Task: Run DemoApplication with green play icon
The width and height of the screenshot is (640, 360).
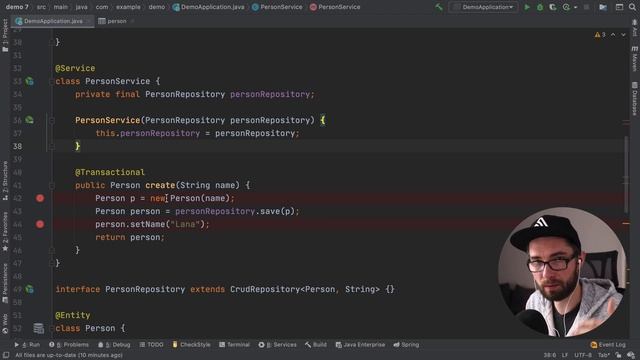Action: 527,7
